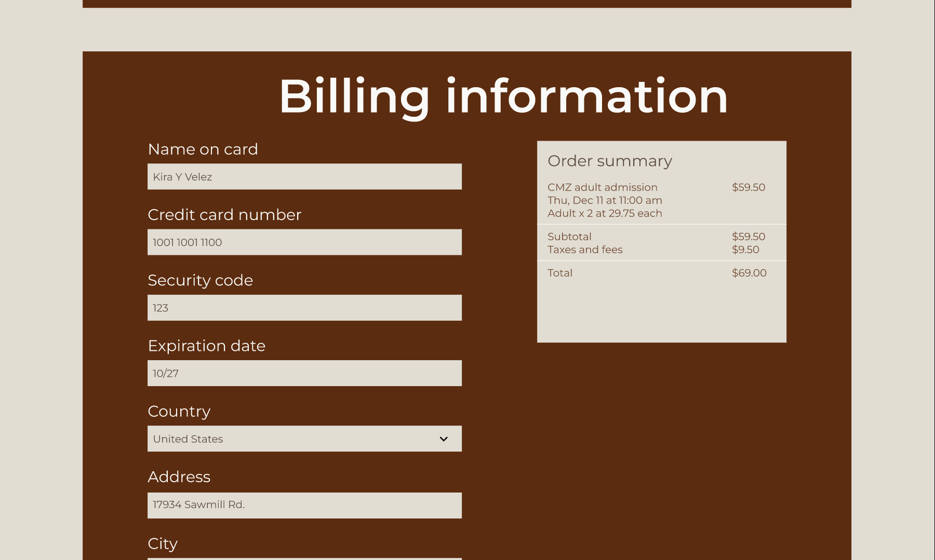The height and width of the screenshot is (560, 935).
Task: Select the Taxes and fees amount
Action: tap(746, 250)
